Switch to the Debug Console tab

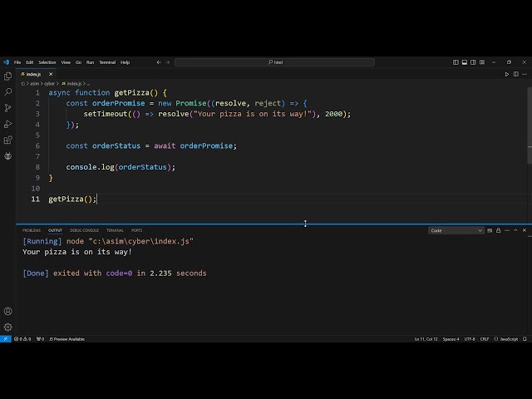(84, 230)
